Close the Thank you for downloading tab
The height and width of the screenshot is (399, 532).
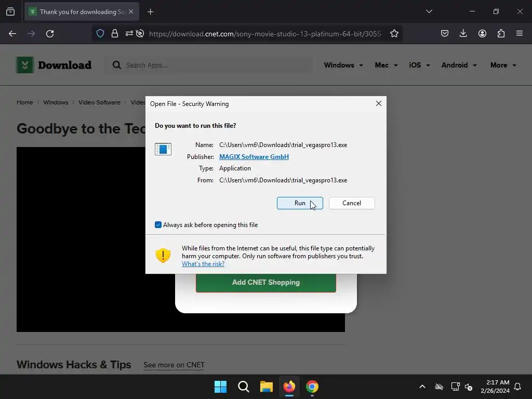(131, 12)
